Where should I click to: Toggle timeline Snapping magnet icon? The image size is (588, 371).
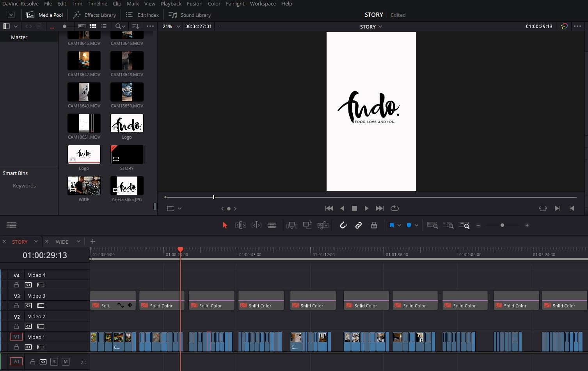click(x=343, y=225)
